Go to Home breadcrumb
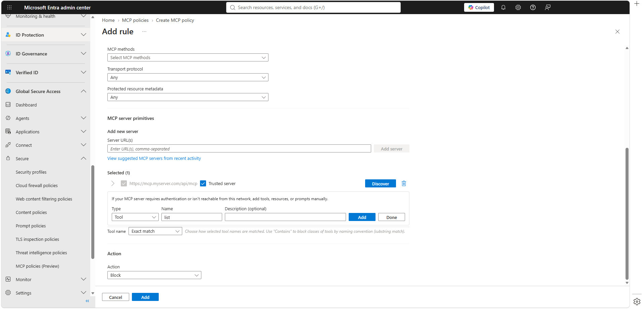Viewport: 644px width, 309px height. pos(108,20)
